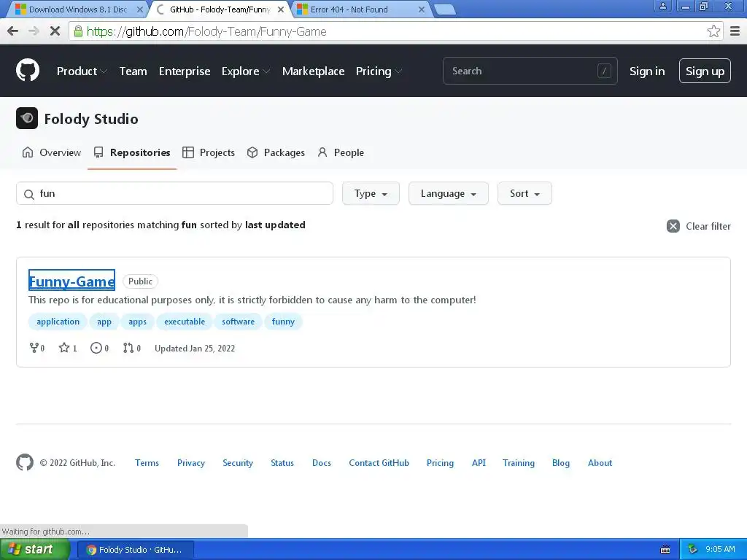The height and width of the screenshot is (560, 747).
Task: Click the 9:05 AM taskbar clock
Action: (x=720, y=549)
